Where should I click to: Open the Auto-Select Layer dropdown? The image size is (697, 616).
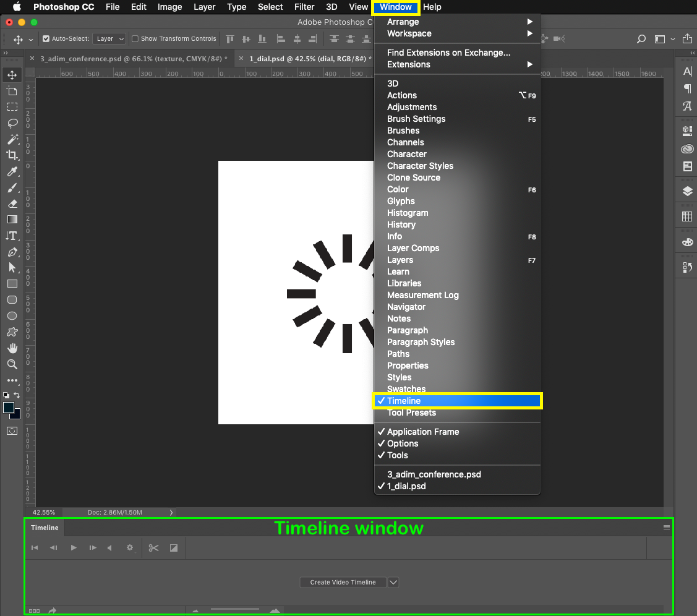coord(109,39)
